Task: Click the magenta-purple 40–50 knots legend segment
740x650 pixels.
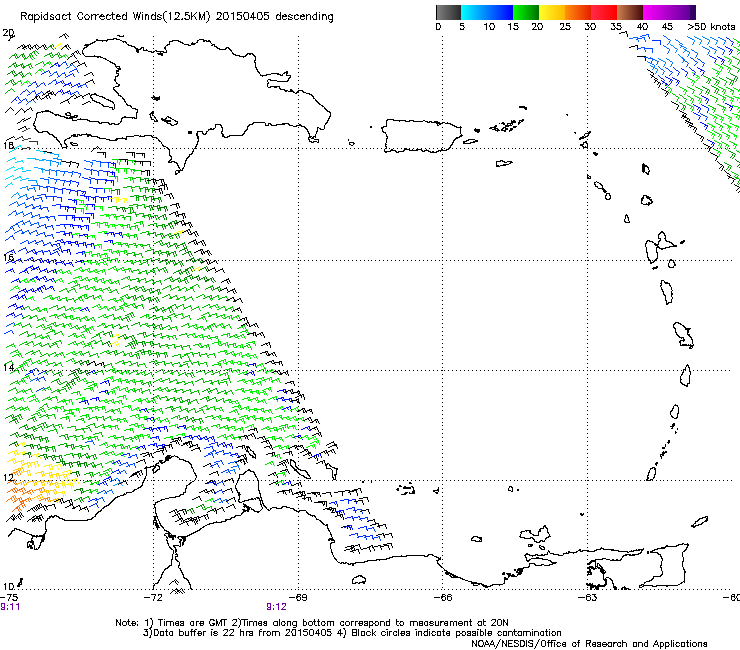Action: point(669,12)
